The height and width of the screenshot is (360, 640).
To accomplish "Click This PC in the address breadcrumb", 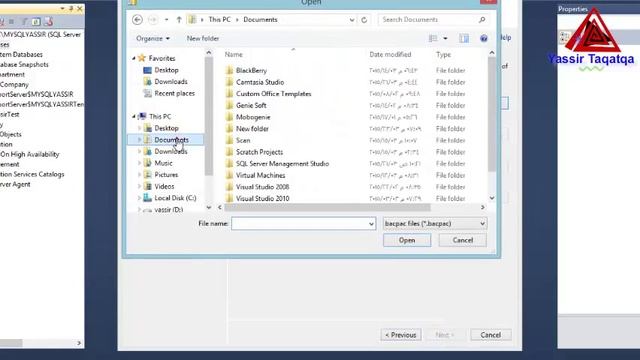I will 220,20.
